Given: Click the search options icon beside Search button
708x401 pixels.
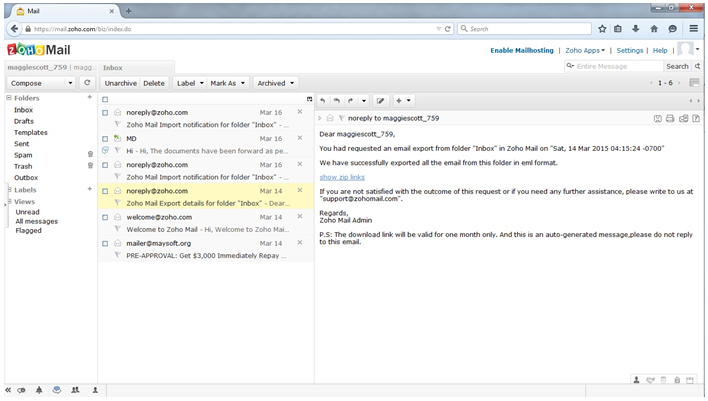Looking at the screenshot, I should coord(698,66).
